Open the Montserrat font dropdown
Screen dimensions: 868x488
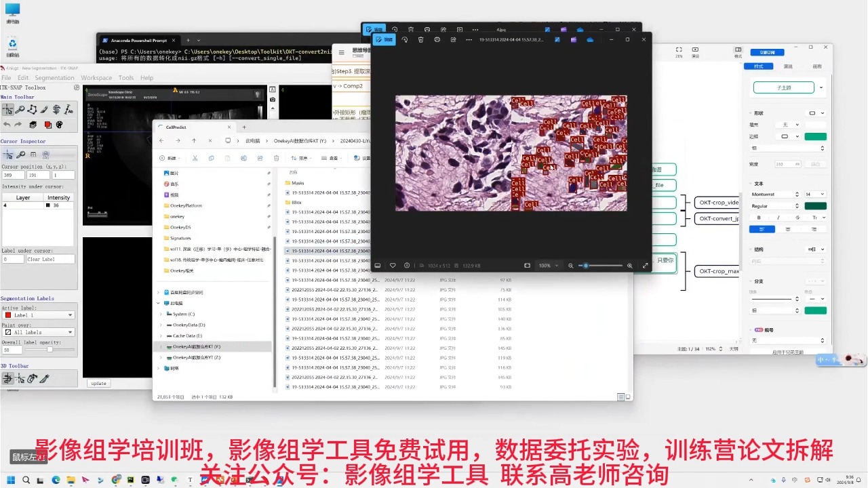tap(774, 195)
